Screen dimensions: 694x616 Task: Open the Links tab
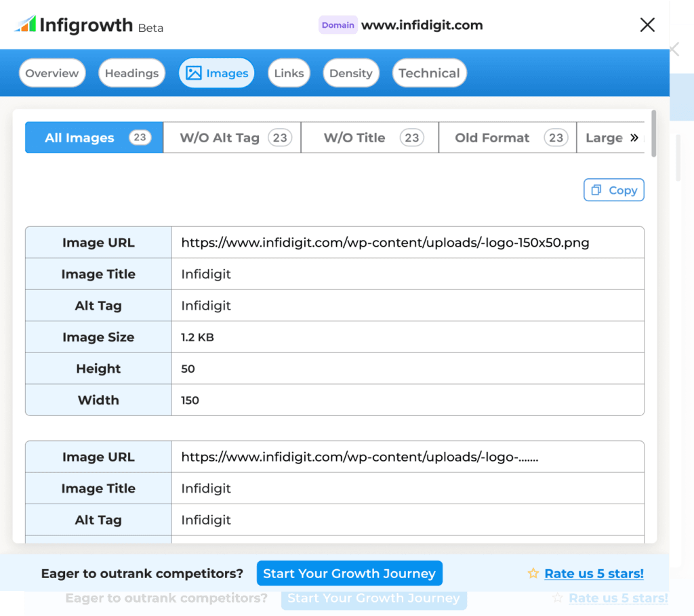point(289,73)
